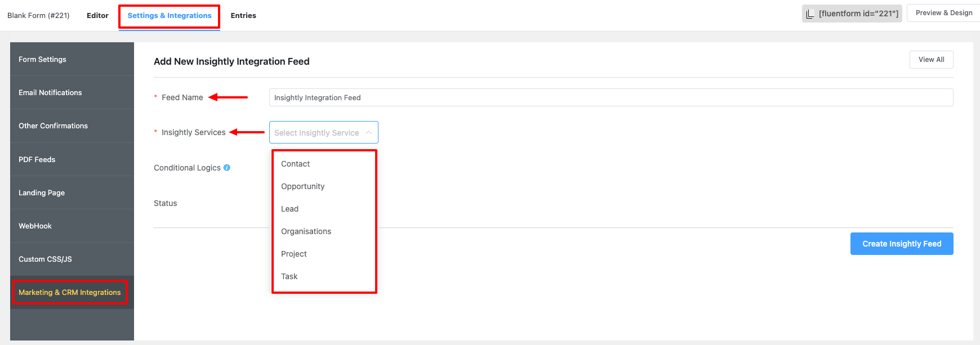This screenshot has height=345, width=980.
Task: Choose Opportunity from the service list
Action: click(324, 186)
